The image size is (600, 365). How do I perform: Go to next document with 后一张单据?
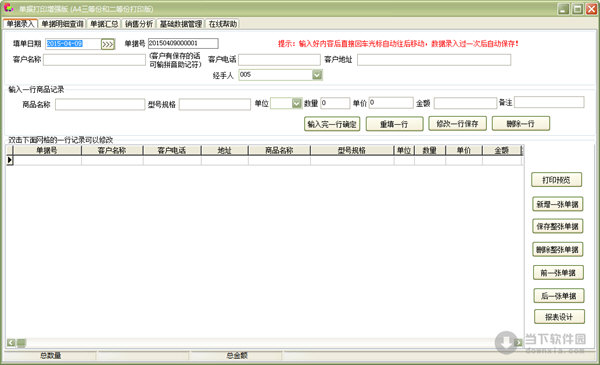pos(559,296)
